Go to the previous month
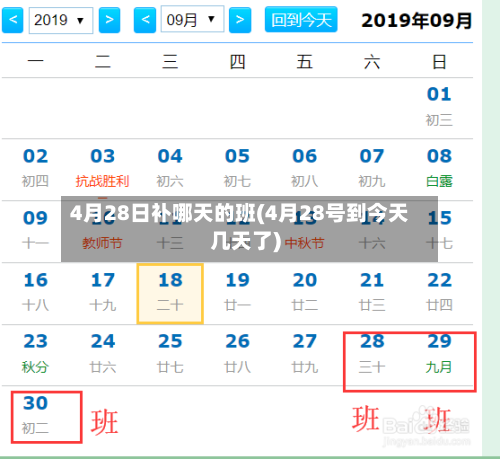Viewport: 500px width, 459px height. point(145,20)
